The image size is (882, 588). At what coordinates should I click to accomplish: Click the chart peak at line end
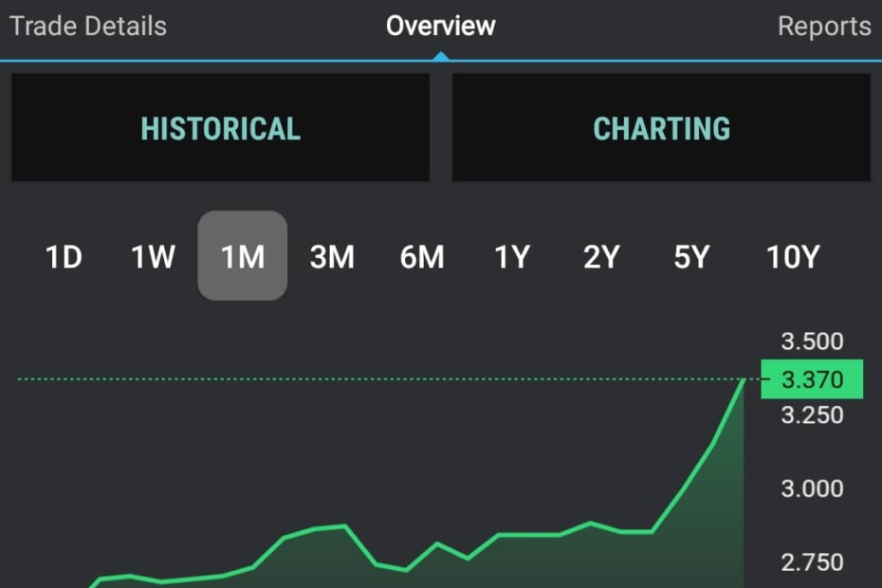(x=744, y=380)
